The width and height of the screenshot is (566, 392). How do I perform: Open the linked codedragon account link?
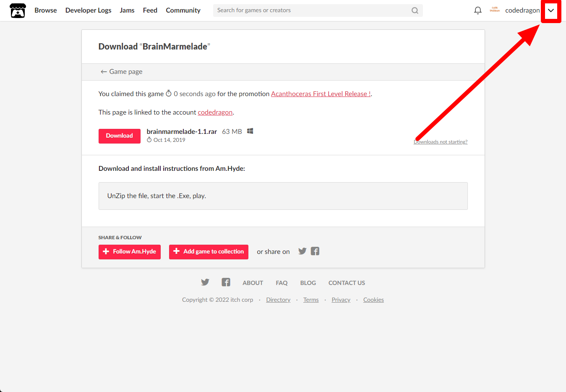pos(215,112)
